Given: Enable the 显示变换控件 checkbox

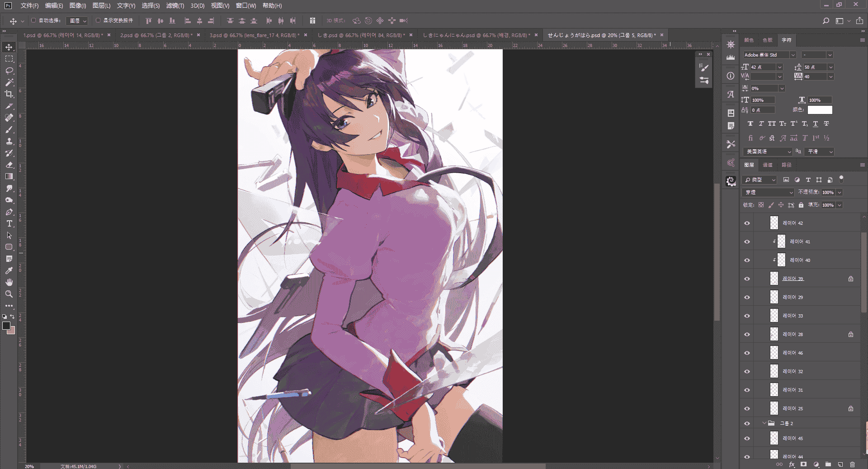Looking at the screenshot, I should pos(98,20).
